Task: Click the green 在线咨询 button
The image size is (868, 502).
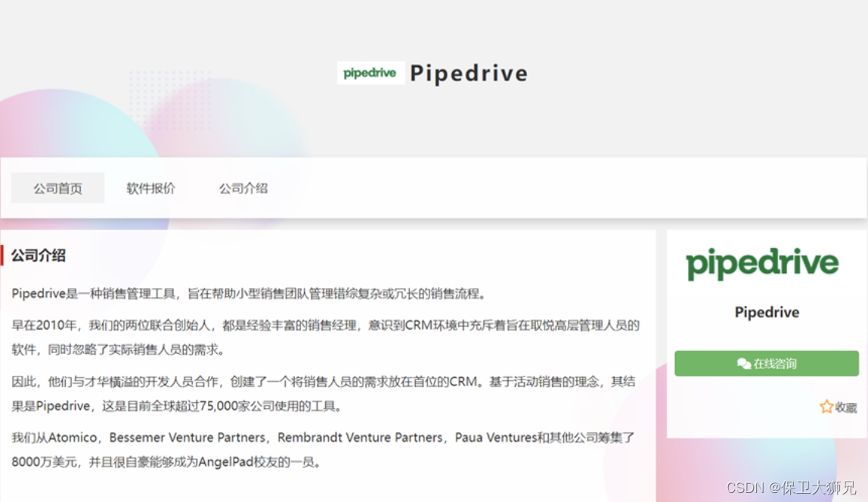Action: pyautogui.click(x=767, y=364)
